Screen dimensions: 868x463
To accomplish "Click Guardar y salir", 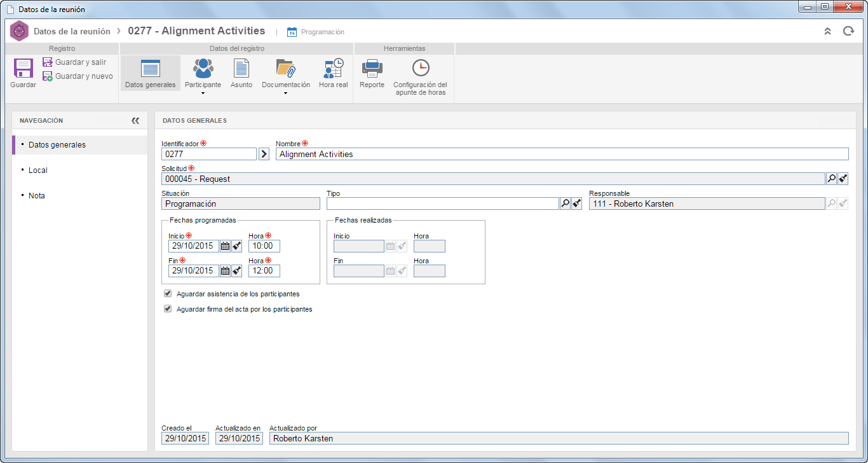I will click(74, 62).
